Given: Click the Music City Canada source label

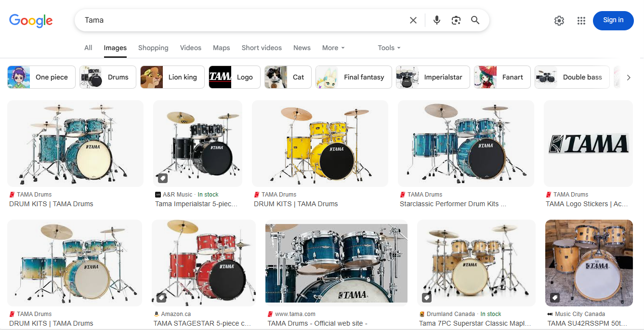Looking at the screenshot, I should point(580,314).
